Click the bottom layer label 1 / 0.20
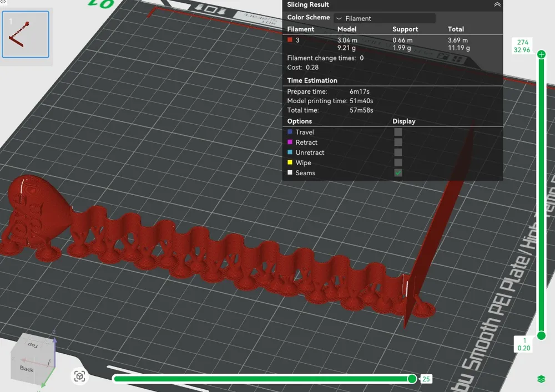This screenshot has width=555, height=392. click(x=524, y=344)
